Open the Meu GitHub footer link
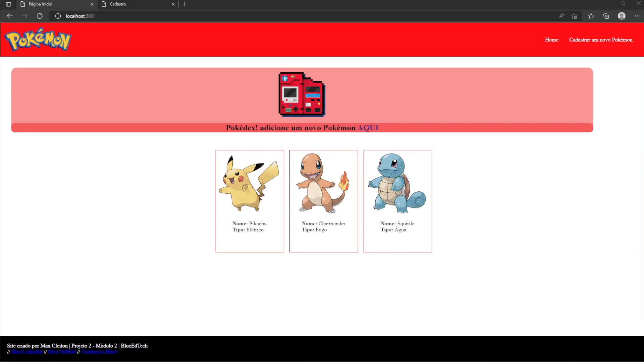Image resolution: width=644 pixels, height=362 pixels. (62, 352)
